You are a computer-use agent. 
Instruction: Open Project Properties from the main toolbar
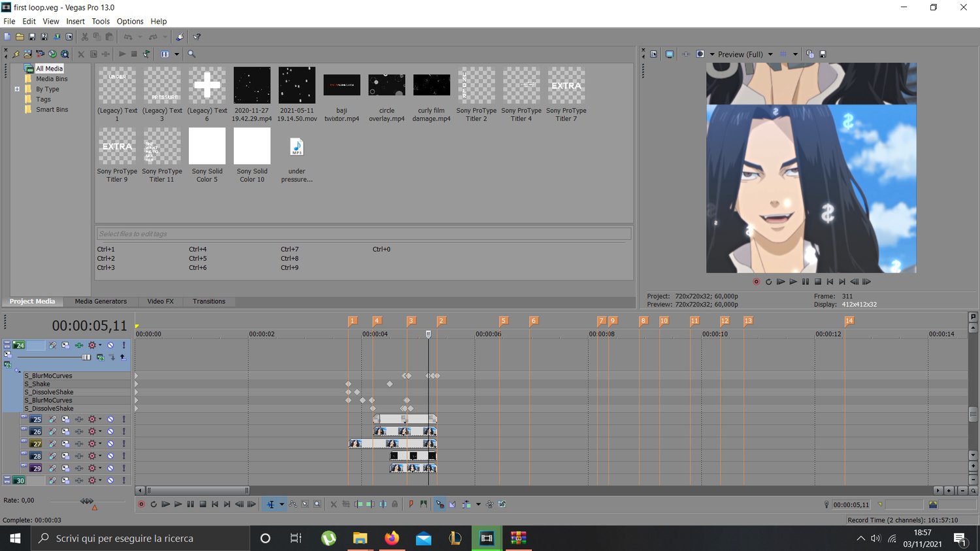tap(69, 37)
